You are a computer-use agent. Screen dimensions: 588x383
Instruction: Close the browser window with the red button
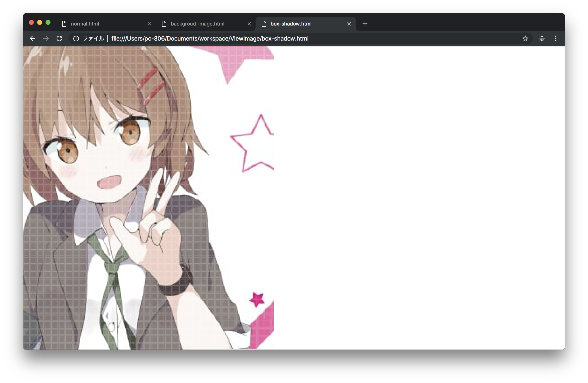pyautogui.click(x=31, y=23)
